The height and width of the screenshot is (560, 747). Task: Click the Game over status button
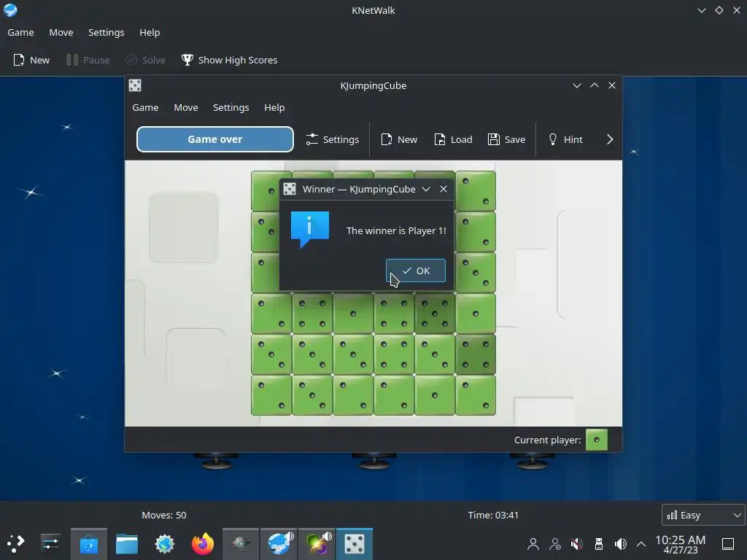click(x=215, y=139)
